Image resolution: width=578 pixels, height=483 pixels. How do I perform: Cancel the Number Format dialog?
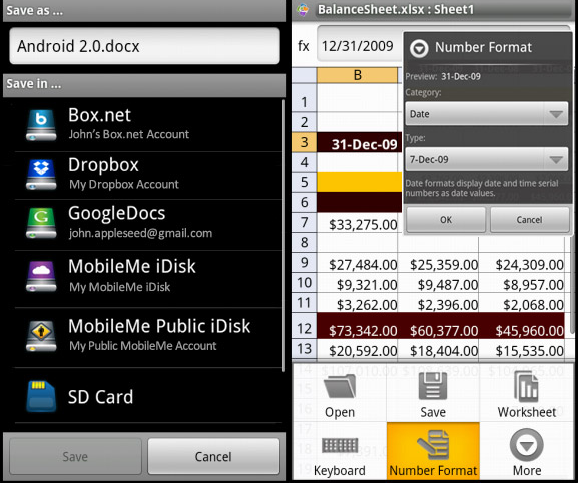[x=529, y=220]
